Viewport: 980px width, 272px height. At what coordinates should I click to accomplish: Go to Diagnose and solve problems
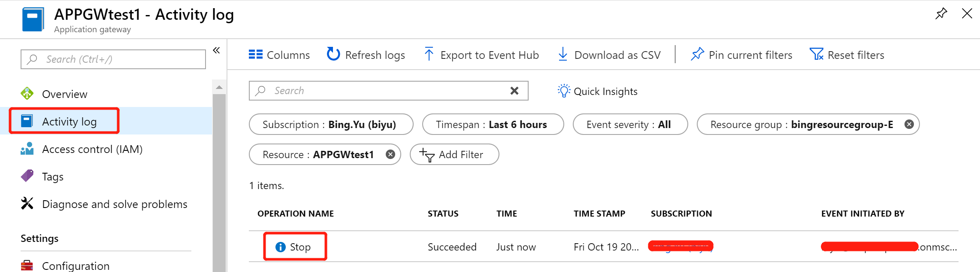pos(114,204)
